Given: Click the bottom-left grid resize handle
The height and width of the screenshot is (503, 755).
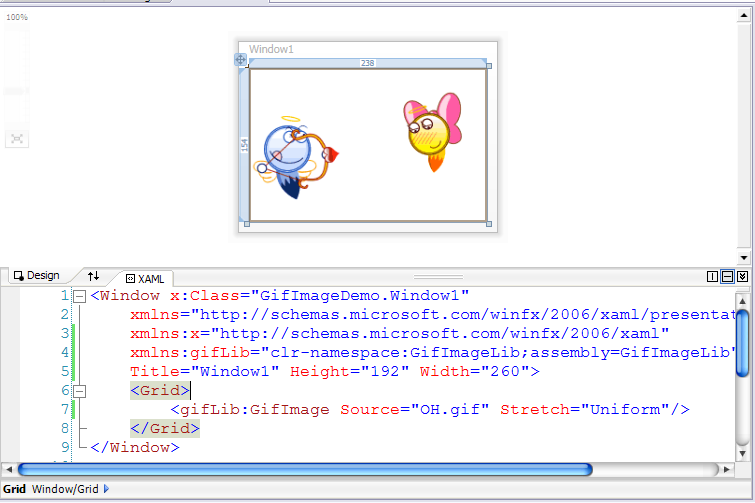Looking at the screenshot, I should 247,224.
